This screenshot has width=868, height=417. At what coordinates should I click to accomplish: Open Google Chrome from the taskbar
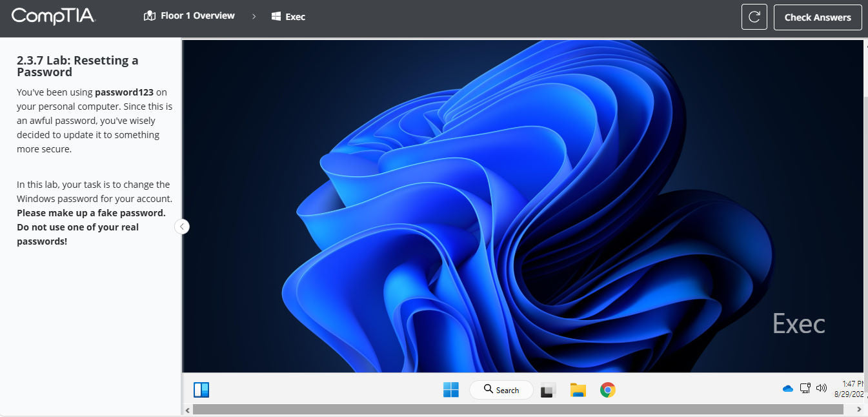[607, 390]
